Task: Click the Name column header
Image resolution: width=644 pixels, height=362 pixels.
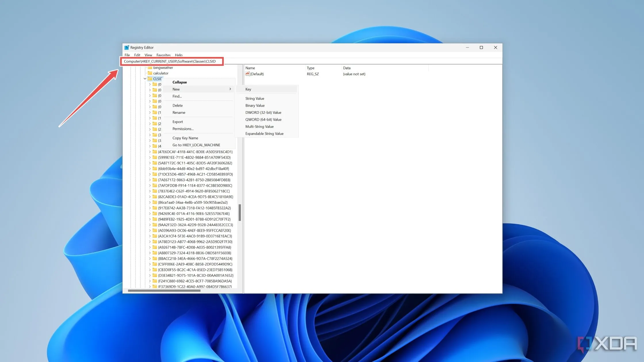Action: (x=250, y=68)
